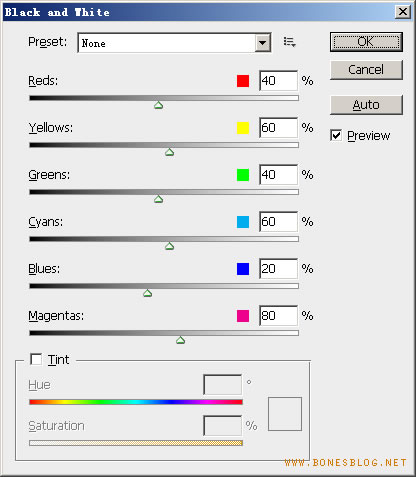Click the Cancel button
Viewport: 416px width, 477px height.
366,70
